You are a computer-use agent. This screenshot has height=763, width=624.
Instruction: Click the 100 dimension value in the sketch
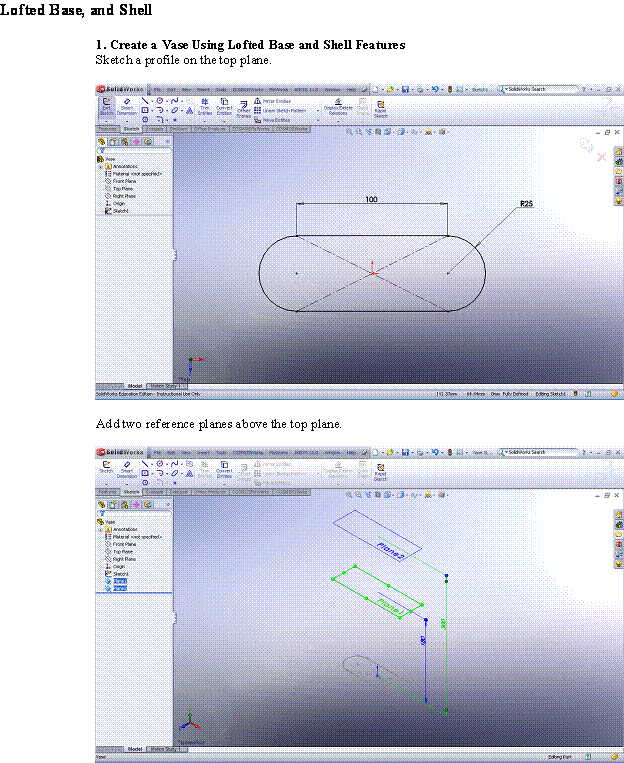[371, 200]
